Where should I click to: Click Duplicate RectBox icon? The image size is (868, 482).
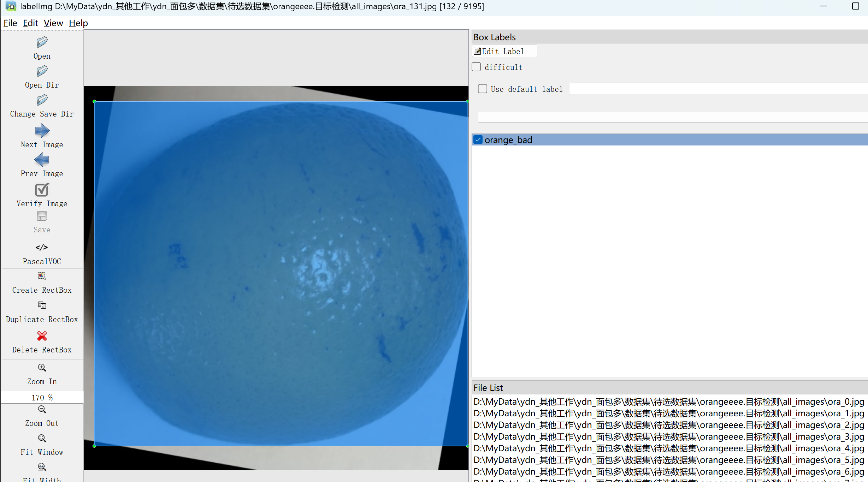(x=42, y=305)
